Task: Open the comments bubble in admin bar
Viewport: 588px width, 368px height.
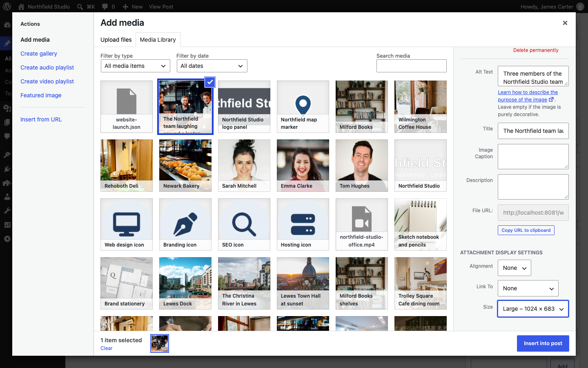Action: tap(105, 7)
